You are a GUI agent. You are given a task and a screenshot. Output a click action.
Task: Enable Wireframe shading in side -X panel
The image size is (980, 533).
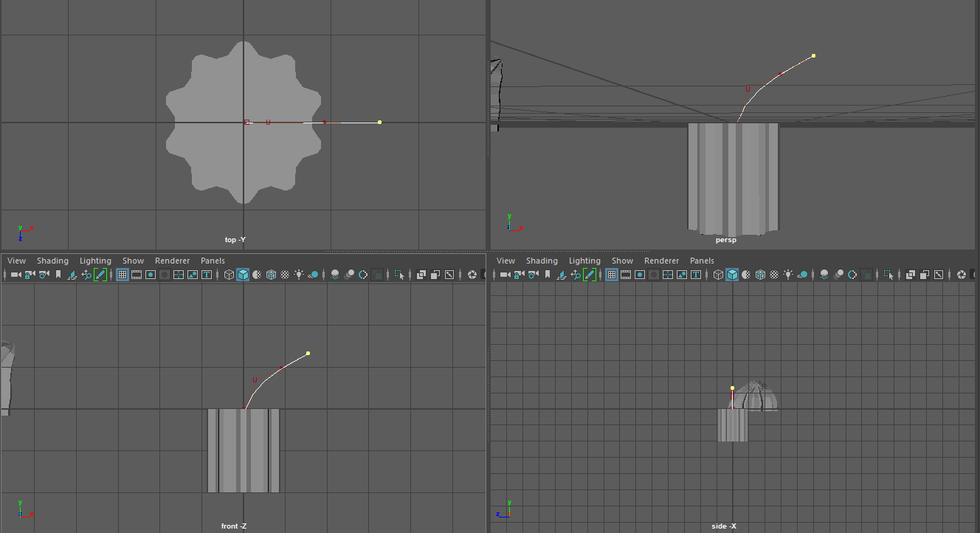coord(718,275)
